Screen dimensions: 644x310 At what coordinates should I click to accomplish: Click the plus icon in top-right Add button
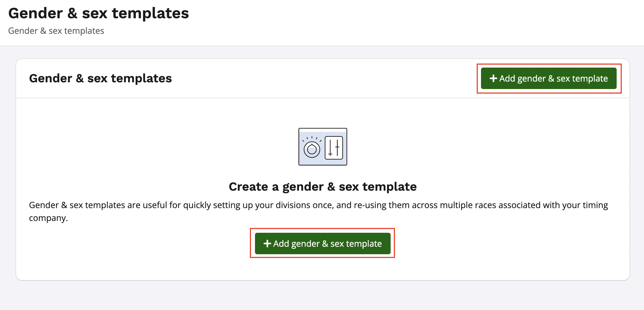(493, 78)
